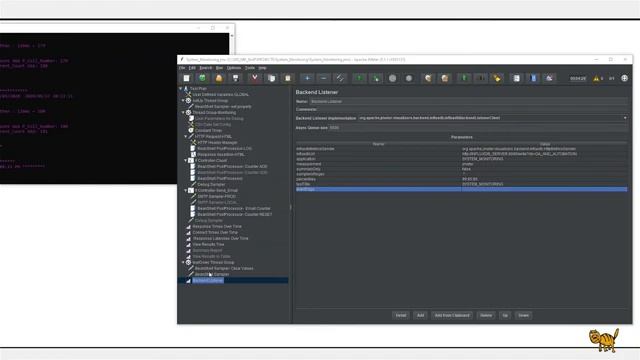Viewport: 640px width, 360px height.
Task: Open the Templates toolbar icon
Action: (x=202, y=78)
